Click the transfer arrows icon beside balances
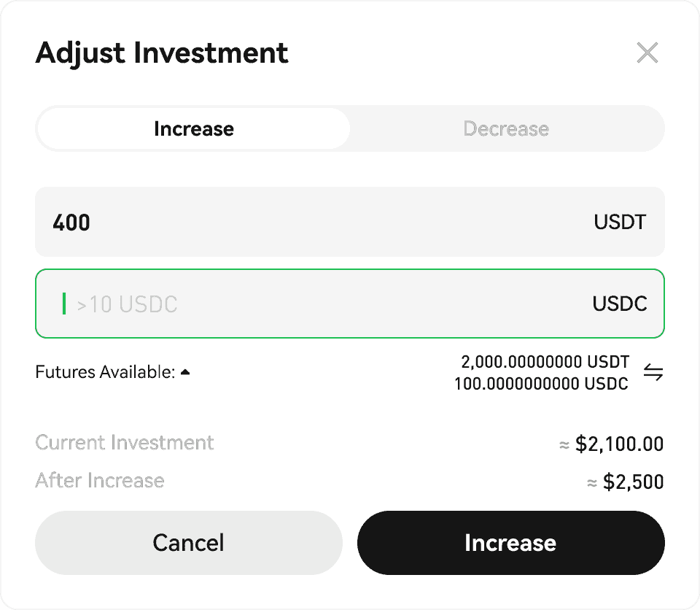 click(653, 373)
